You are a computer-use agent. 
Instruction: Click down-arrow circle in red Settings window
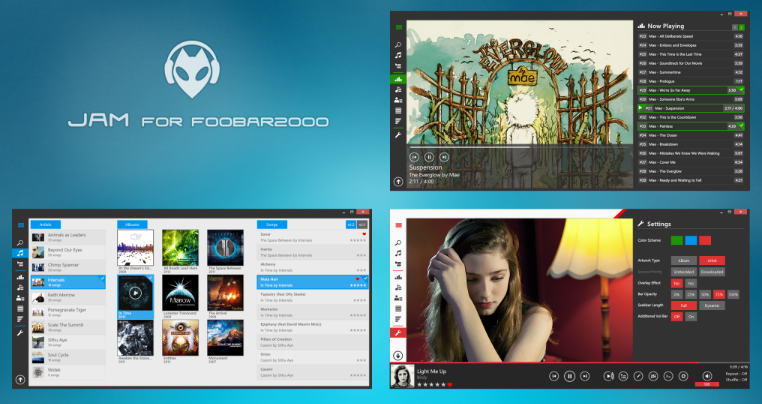[x=398, y=355]
